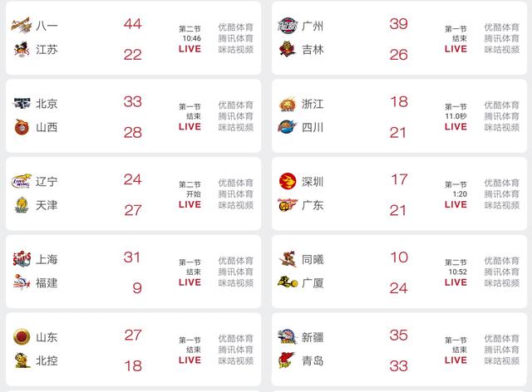Click the 八一 team logo
532x392 pixels.
click(22, 26)
